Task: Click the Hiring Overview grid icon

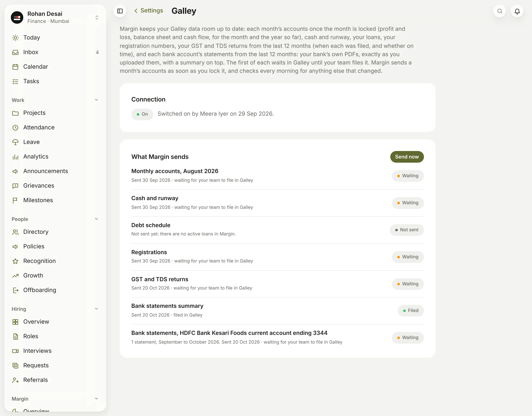Action: pyautogui.click(x=15, y=322)
